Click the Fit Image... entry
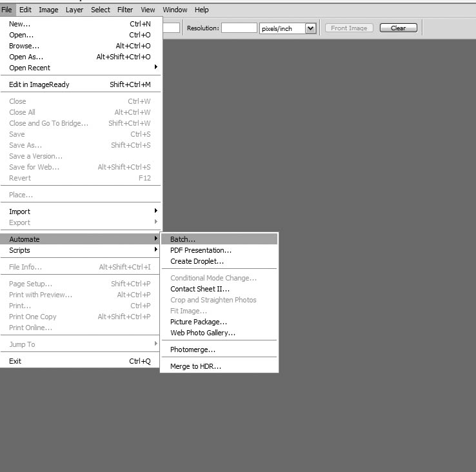 click(x=219, y=311)
